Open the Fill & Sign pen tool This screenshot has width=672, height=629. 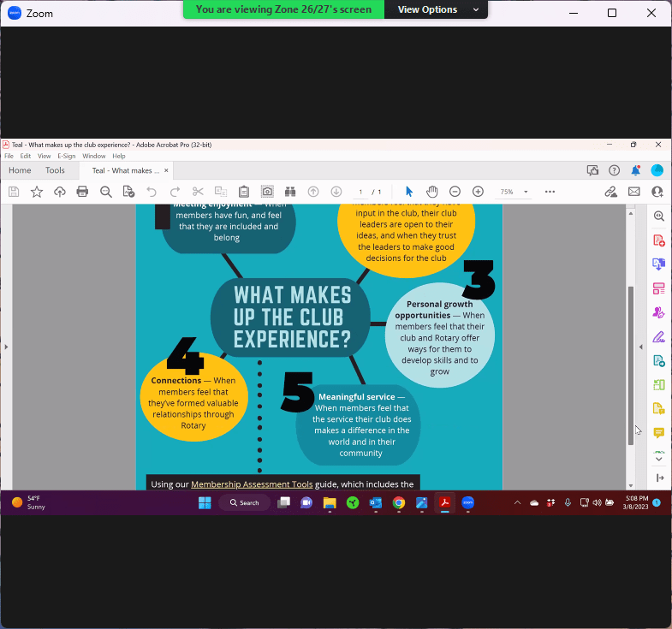click(x=658, y=336)
